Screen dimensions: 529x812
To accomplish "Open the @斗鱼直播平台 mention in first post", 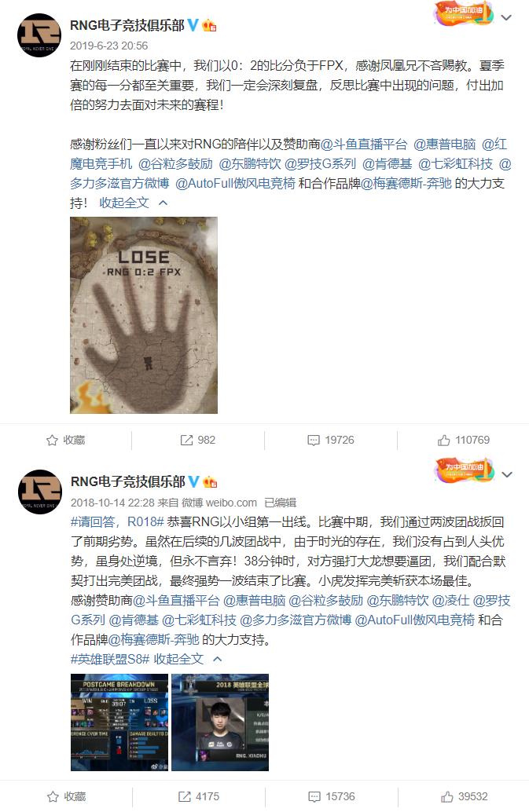I will coord(364,144).
